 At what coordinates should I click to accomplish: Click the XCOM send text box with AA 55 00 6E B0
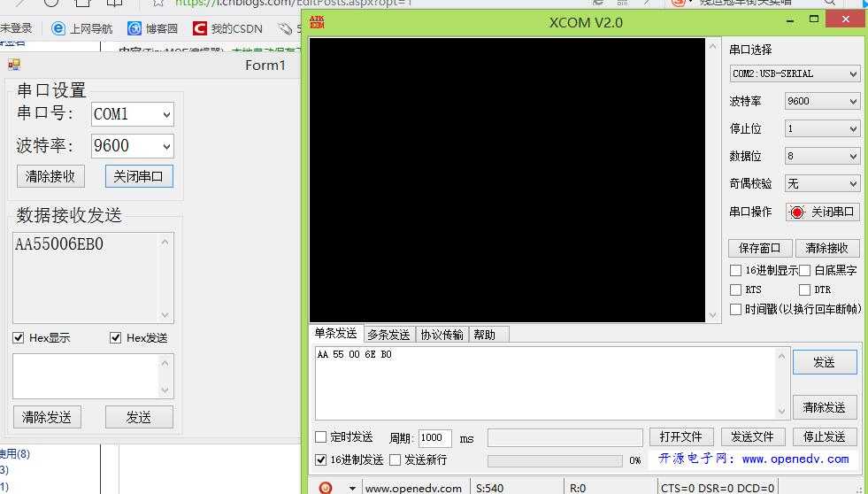[552, 383]
